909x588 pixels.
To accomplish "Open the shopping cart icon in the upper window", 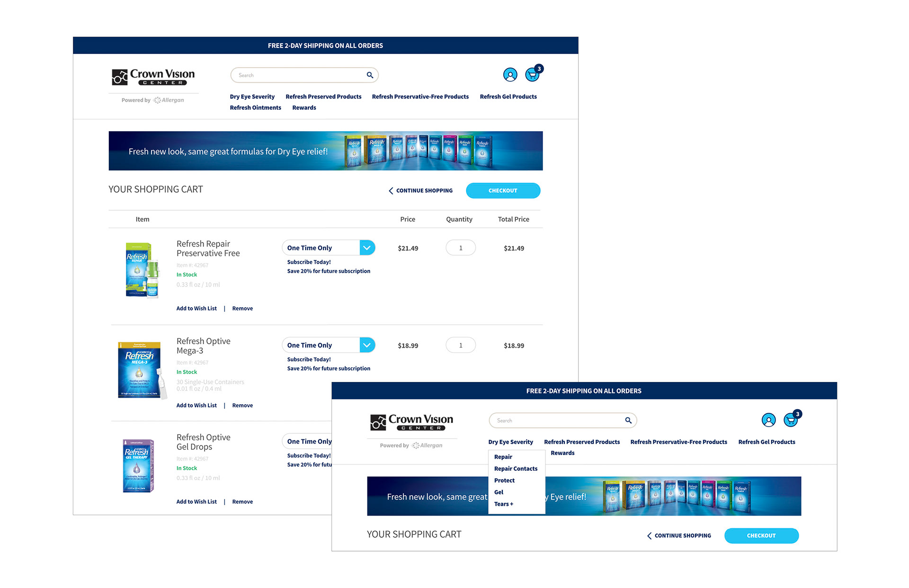I will coord(533,74).
